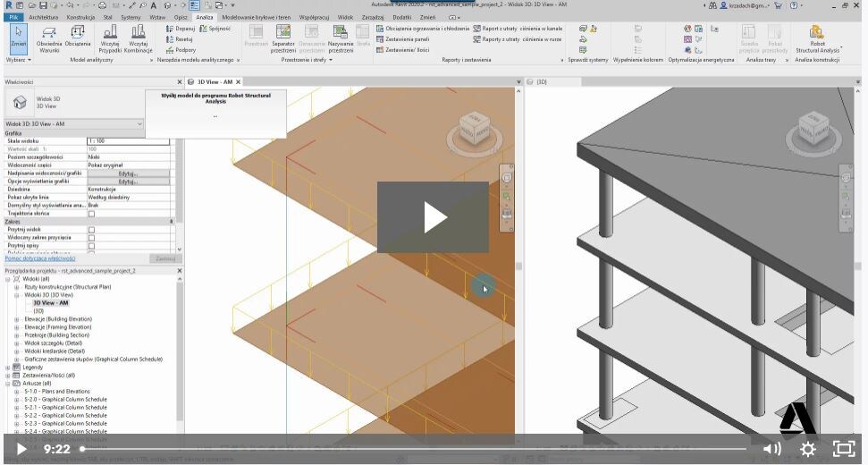Viewport: 868px width, 465px height.
Task: Toggle Trajektoria słońca checkbox
Action: (91, 214)
